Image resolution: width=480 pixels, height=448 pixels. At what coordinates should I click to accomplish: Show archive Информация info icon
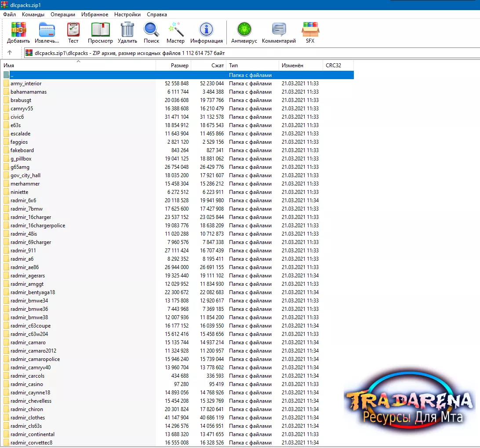(206, 30)
